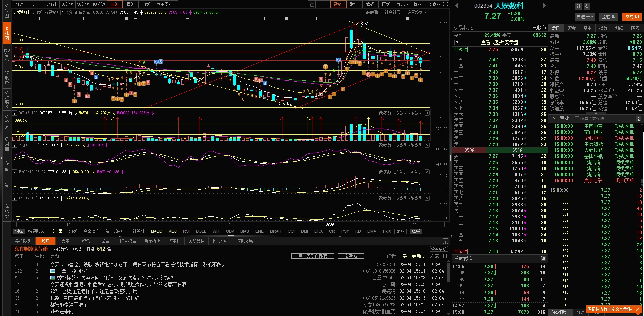Expand the 更多周期 dropdown

coord(166,4)
